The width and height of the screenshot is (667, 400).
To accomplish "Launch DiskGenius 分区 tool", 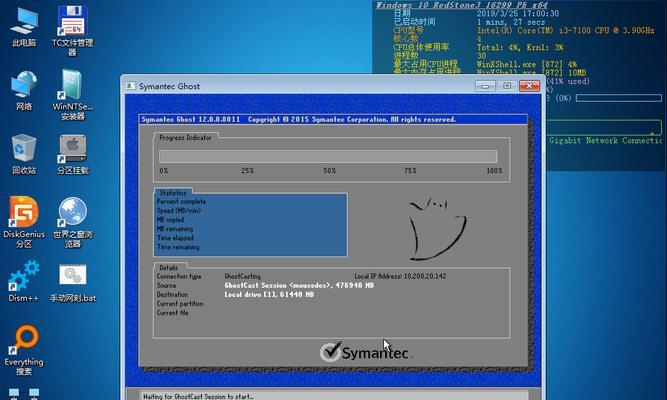I will (24, 222).
